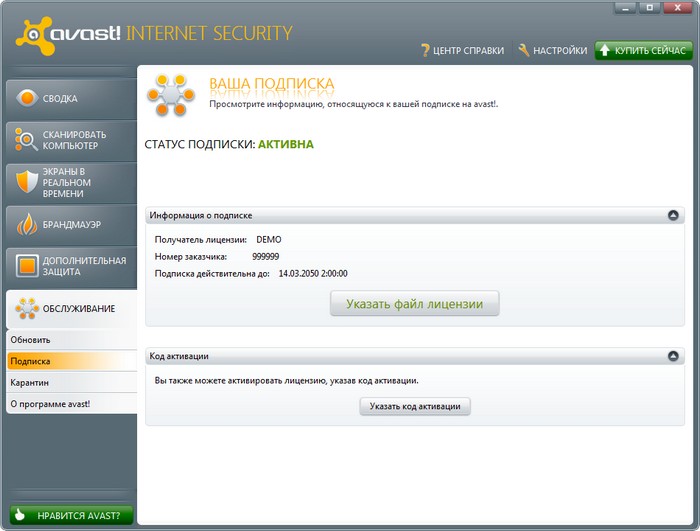Open the СКАНИРОВАТЬ КОМПЬЮТЕР tab
700x531 pixels.
pos(71,140)
